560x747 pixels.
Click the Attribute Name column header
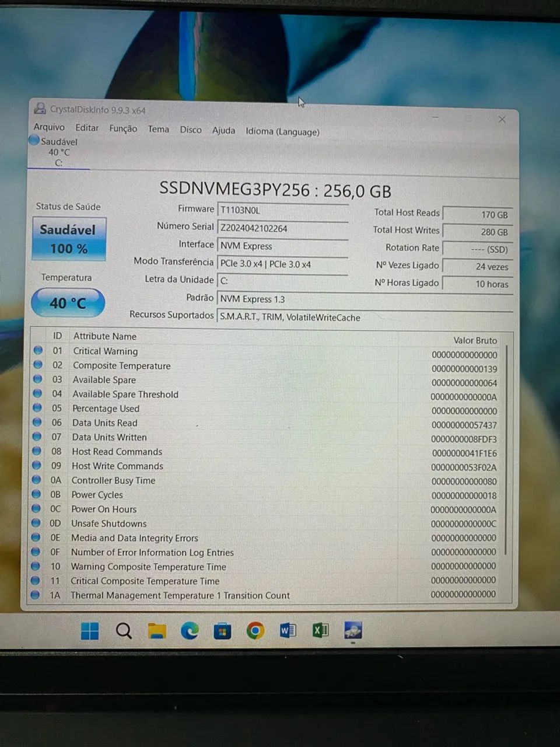(x=104, y=336)
